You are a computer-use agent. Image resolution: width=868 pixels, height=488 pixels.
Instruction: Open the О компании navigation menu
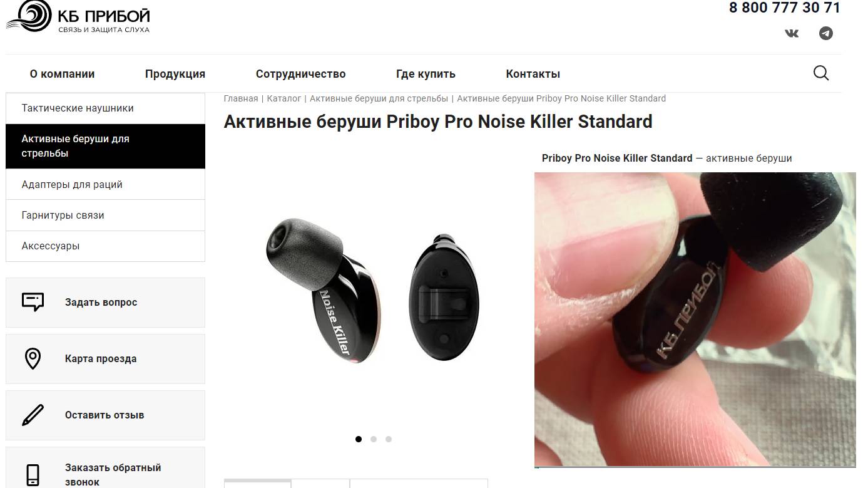pos(63,74)
